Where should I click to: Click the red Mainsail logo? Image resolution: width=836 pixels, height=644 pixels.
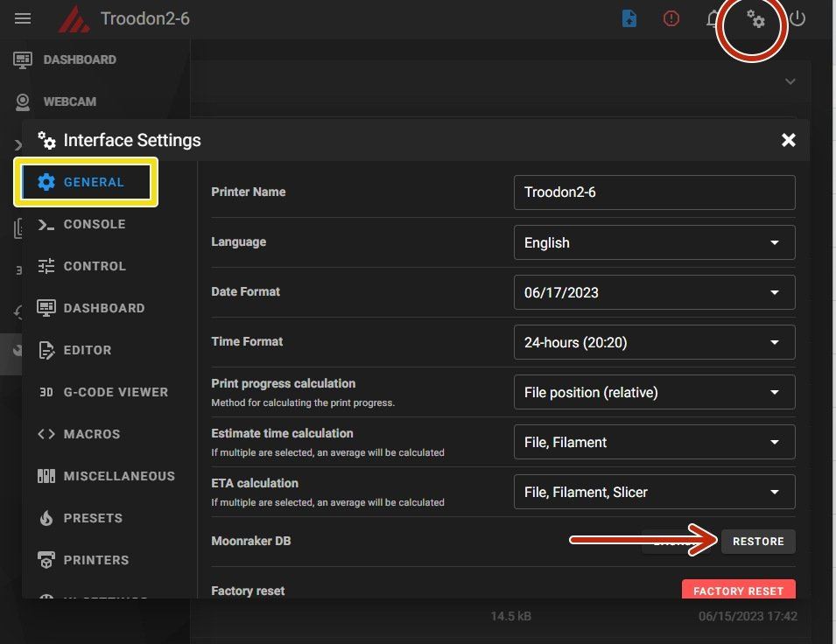coord(74,19)
